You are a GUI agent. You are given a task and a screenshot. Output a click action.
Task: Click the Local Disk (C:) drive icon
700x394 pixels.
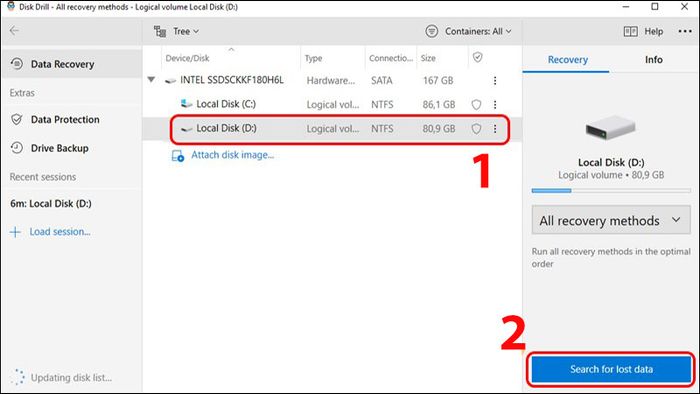click(x=186, y=104)
